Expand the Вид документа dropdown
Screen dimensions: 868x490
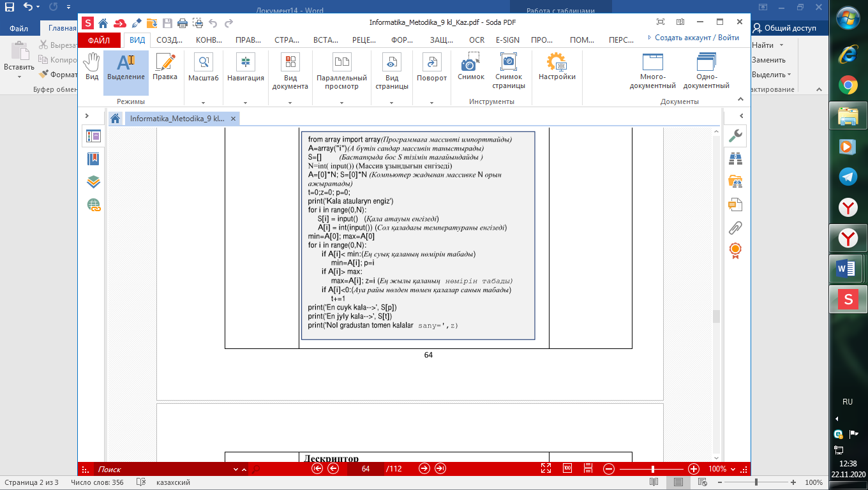290,102
